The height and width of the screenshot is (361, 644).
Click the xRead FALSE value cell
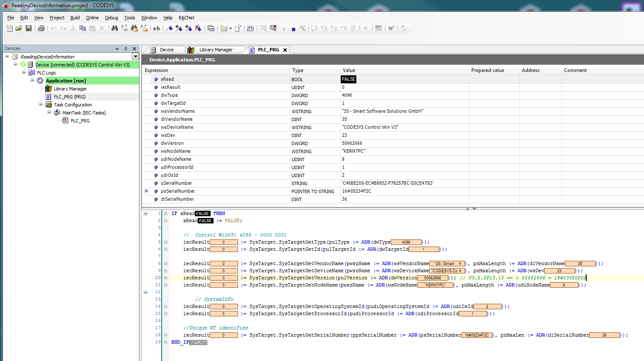[x=349, y=79]
